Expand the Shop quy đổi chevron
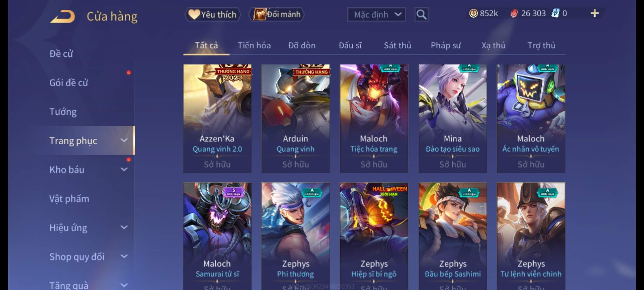This screenshot has width=644, height=290. pyautogui.click(x=124, y=256)
